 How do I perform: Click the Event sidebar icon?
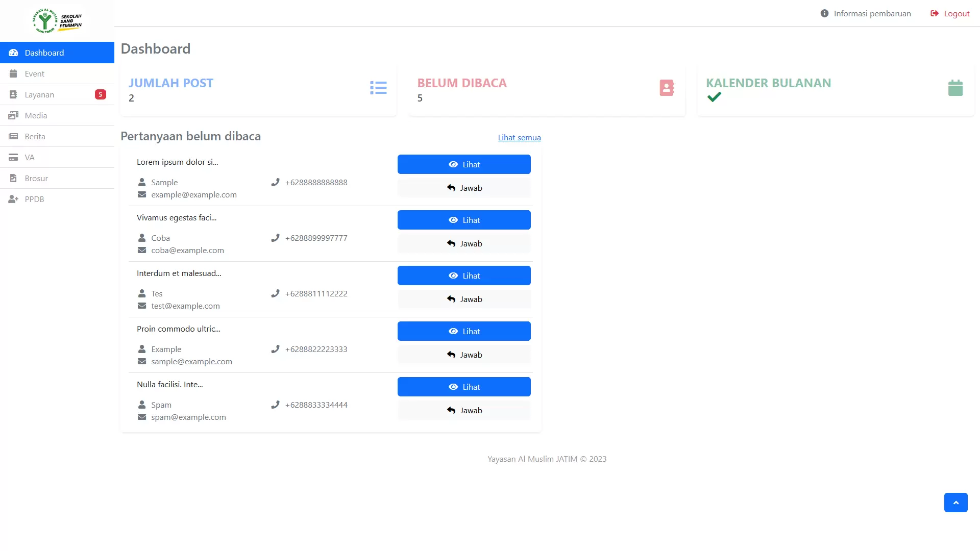[x=13, y=73]
